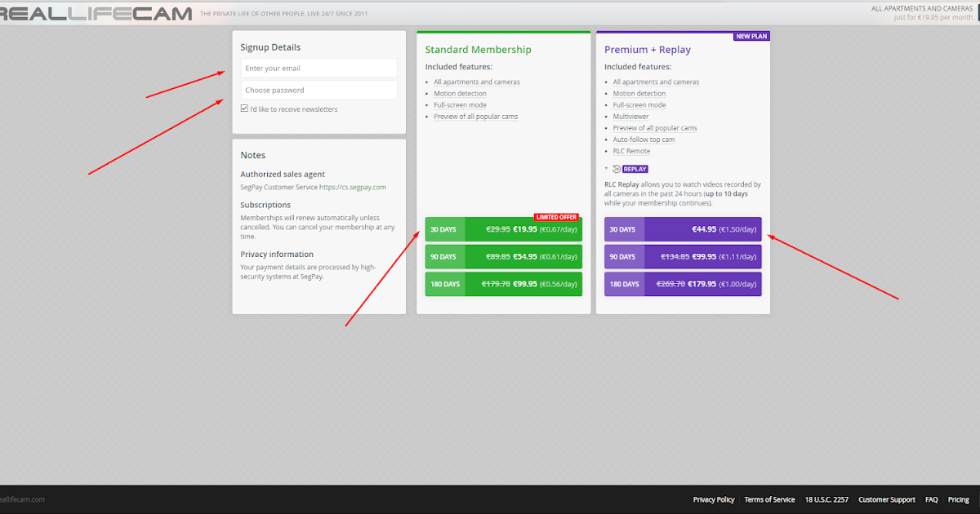Click Privacy information heading
980x514 pixels.
click(277, 254)
